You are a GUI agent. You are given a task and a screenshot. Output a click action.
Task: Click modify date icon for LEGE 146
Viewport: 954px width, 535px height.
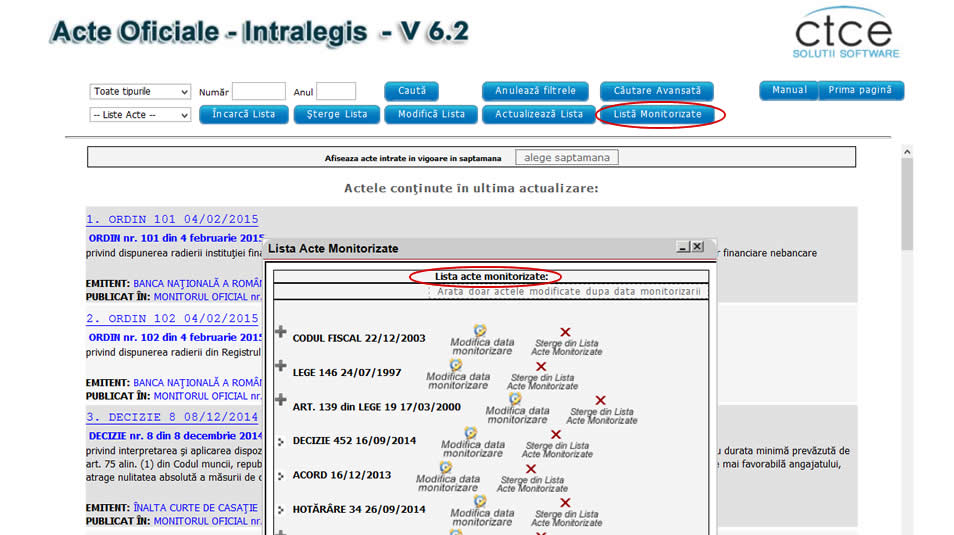click(x=457, y=366)
